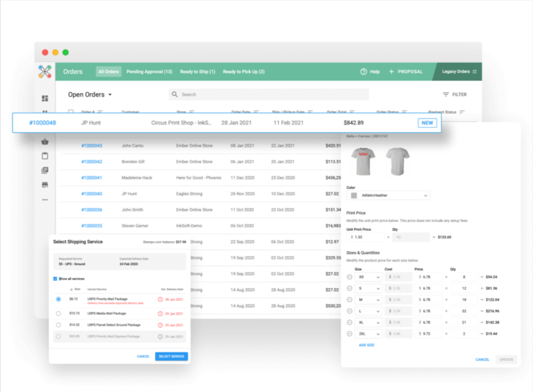Remove the XS size row with minus icon
Image resolution: width=533 pixels, height=392 pixels.
349,277
